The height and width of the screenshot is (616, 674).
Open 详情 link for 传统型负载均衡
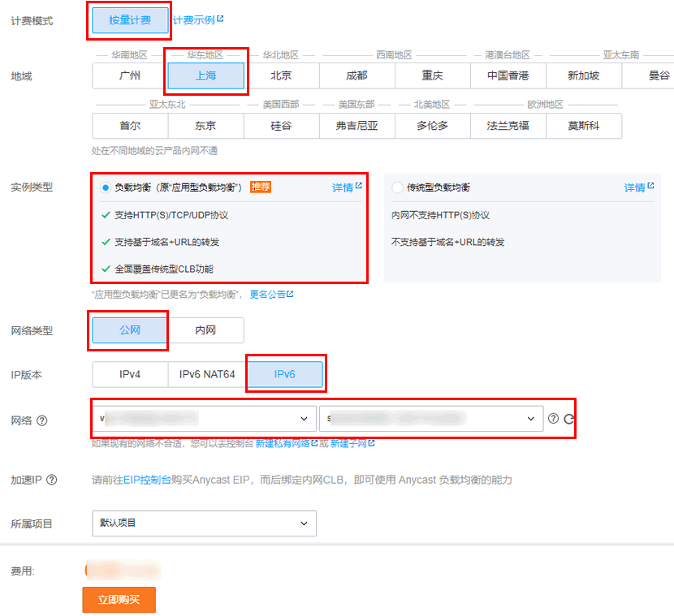pos(639,187)
